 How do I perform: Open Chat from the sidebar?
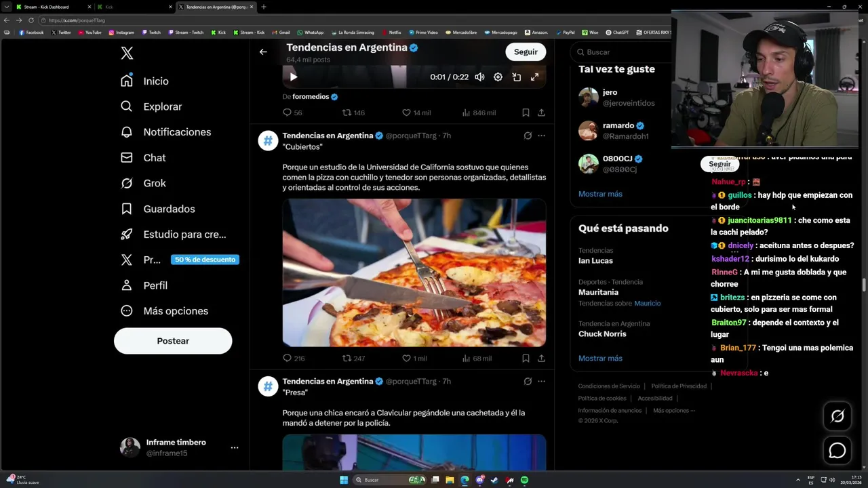(x=143, y=157)
